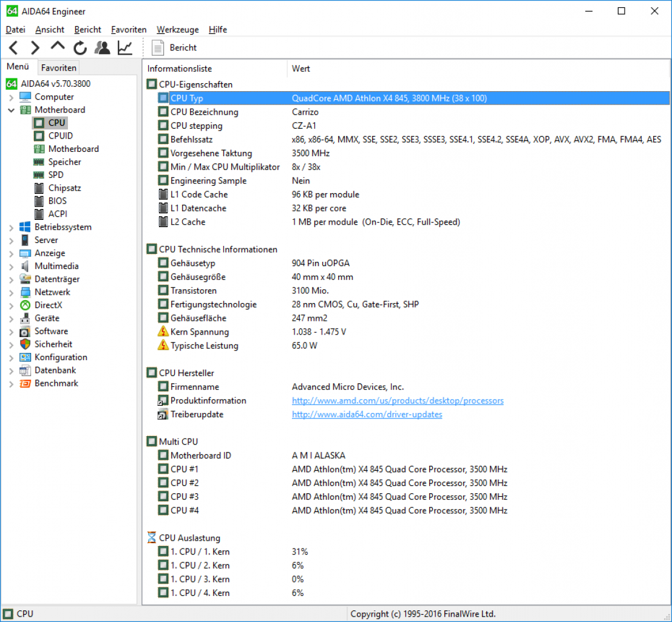The image size is (672, 622).
Task: Expand the Computer tree node
Action: (x=11, y=97)
